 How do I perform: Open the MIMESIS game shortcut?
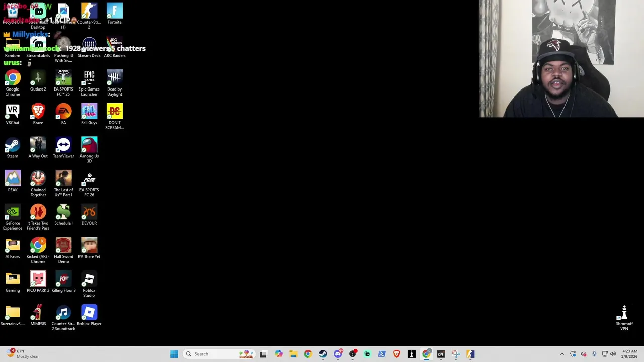(38, 316)
